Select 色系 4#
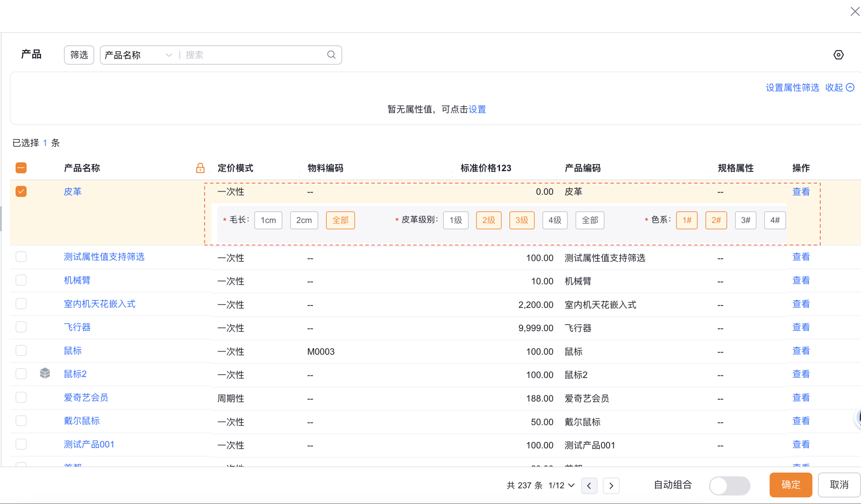The width and height of the screenshot is (861, 504). coord(775,220)
